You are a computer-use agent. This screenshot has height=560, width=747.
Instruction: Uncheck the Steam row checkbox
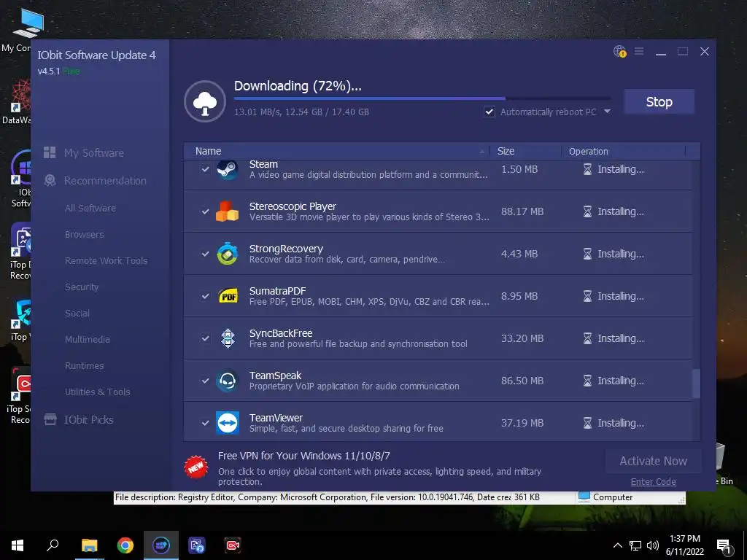(x=205, y=169)
